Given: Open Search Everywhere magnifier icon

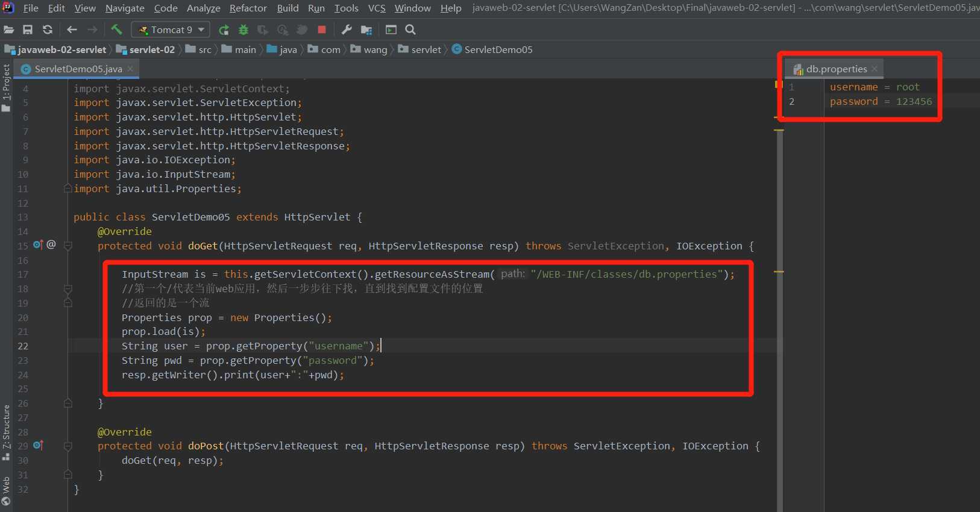Looking at the screenshot, I should click(410, 30).
